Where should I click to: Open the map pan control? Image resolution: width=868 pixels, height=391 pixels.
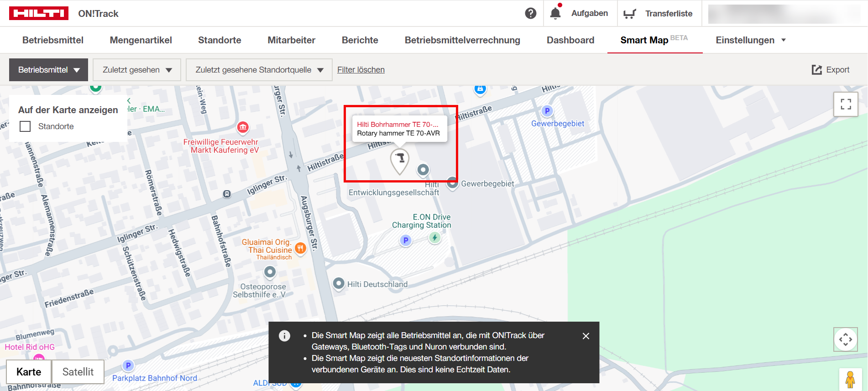click(846, 339)
